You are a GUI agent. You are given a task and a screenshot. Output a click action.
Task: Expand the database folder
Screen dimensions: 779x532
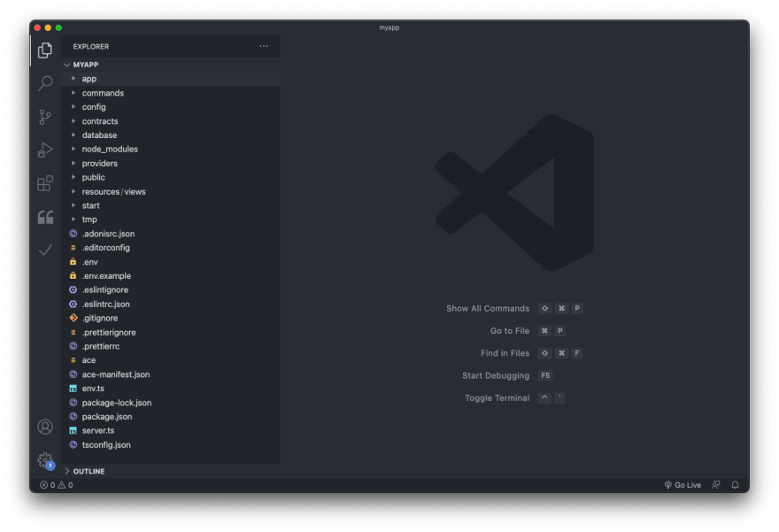click(170, 135)
